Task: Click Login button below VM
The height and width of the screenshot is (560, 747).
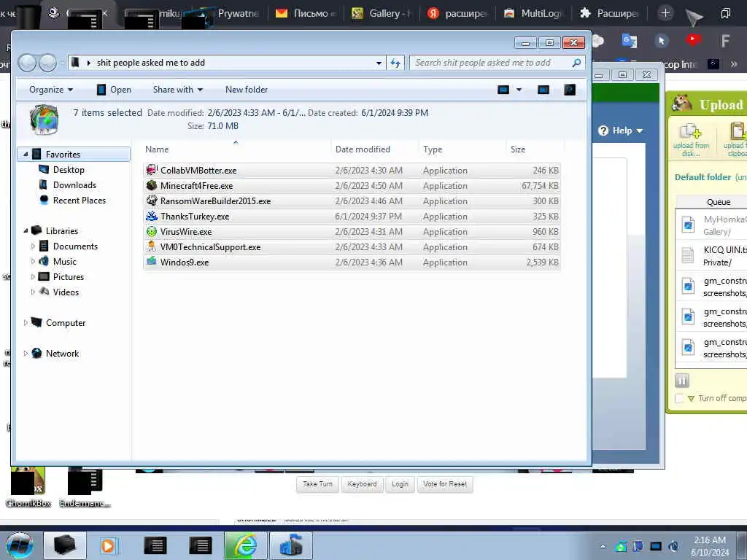Action: tap(400, 484)
